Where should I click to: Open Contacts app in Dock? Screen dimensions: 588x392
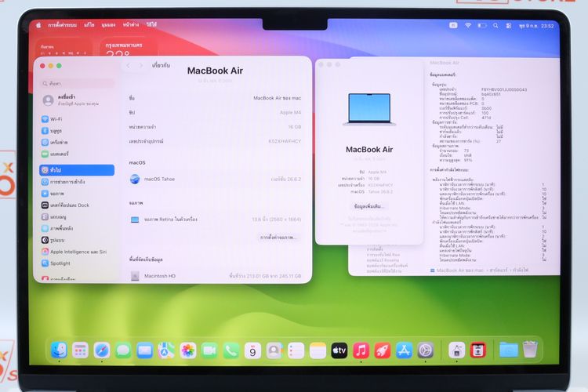(x=274, y=350)
